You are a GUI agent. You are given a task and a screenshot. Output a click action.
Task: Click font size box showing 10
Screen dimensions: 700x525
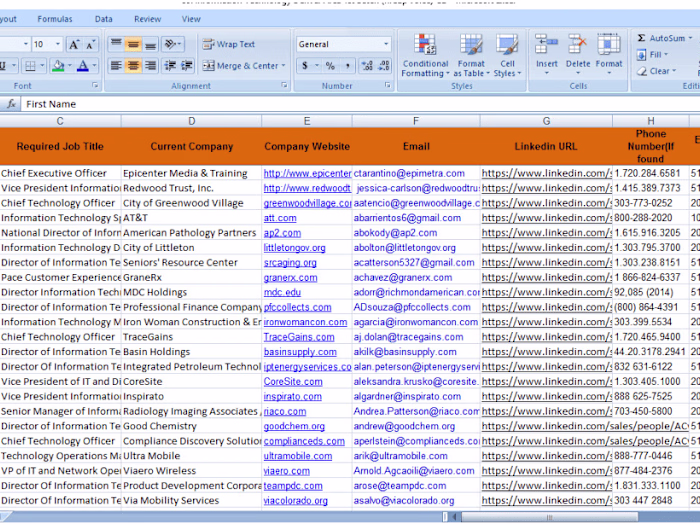click(x=42, y=44)
